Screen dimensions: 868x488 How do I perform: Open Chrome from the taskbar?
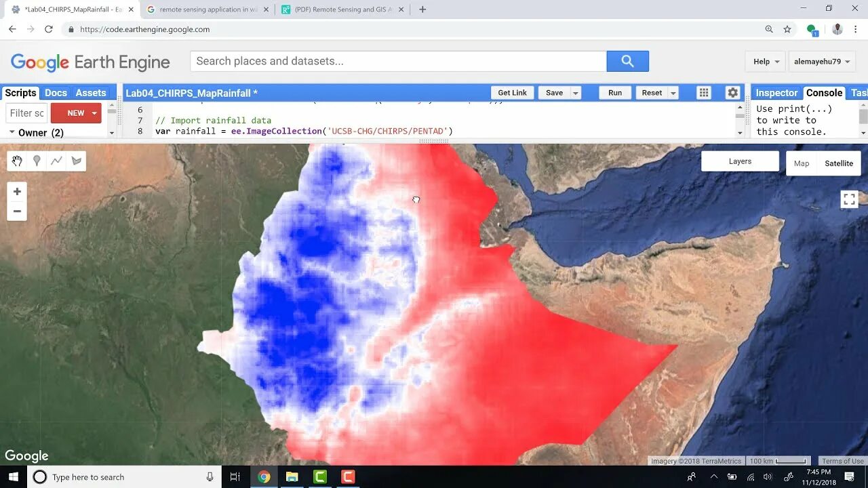(264, 477)
